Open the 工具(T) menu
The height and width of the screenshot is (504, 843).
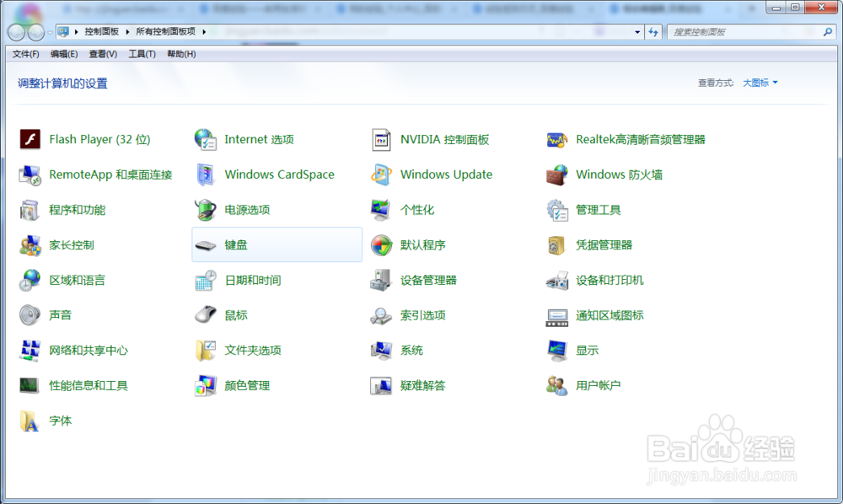coord(142,54)
